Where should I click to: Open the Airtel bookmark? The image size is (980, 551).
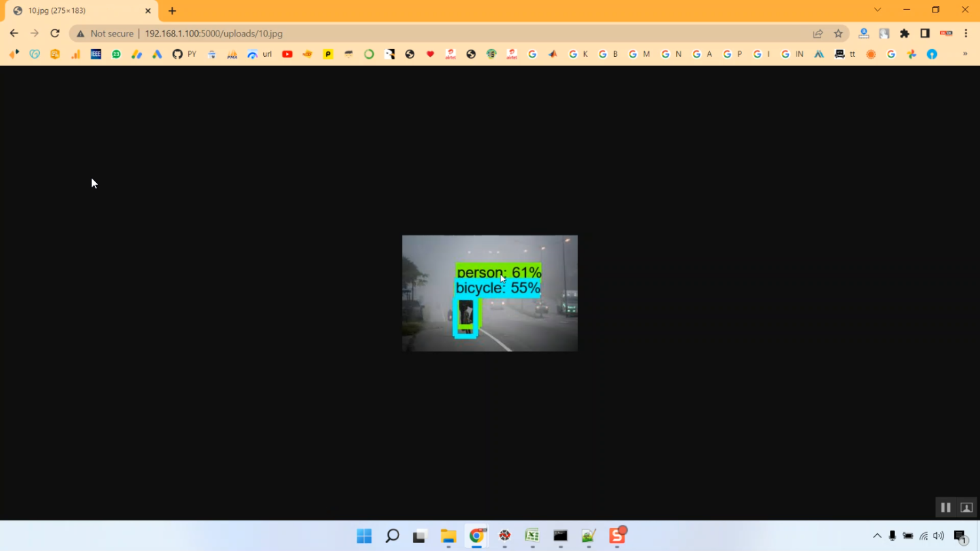point(451,54)
